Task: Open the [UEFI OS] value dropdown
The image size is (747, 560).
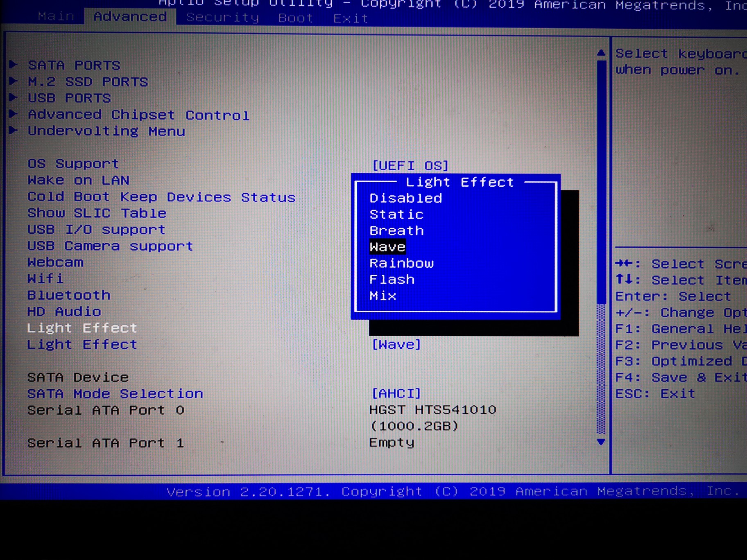Action: (410, 166)
